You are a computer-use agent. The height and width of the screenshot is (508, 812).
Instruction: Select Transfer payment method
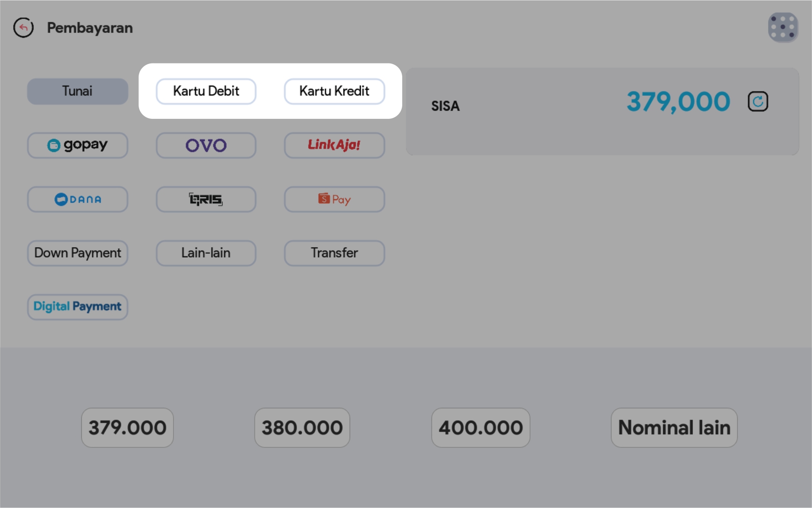point(334,253)
